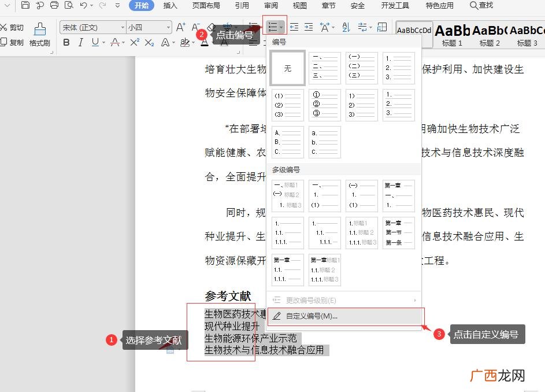Click the sort A-Z icon
The image size is (545, 392).
[346, 27]
